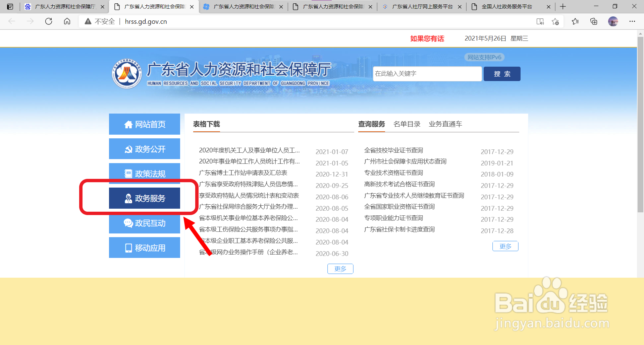Open 广东省享受政府特殊津贴人员信息情... link

click(x=248, y=184)
